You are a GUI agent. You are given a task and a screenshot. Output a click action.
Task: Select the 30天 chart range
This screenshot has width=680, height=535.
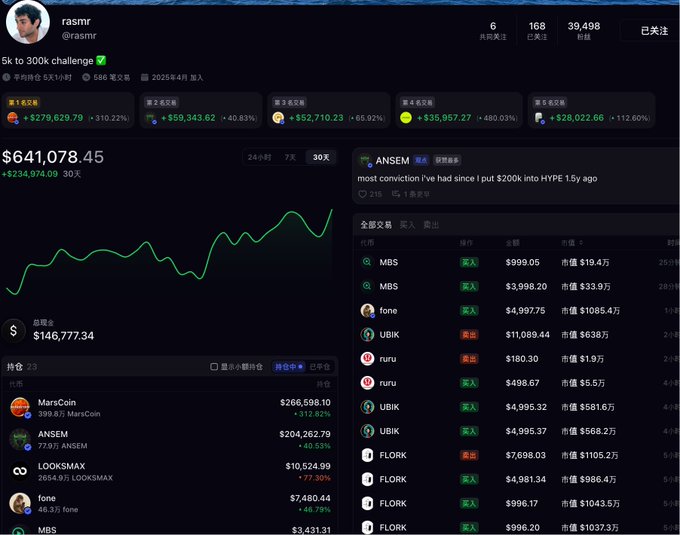pyautogui.click(x=321, y=157)
